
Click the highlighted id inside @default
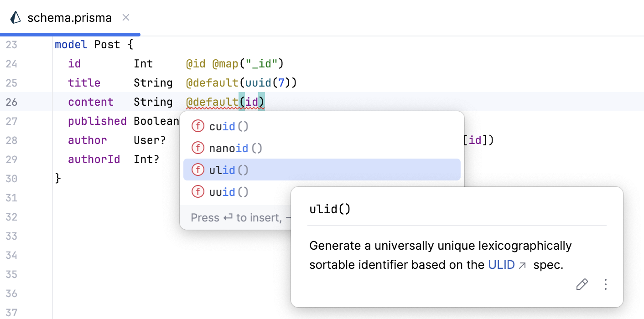pos(252,102)
